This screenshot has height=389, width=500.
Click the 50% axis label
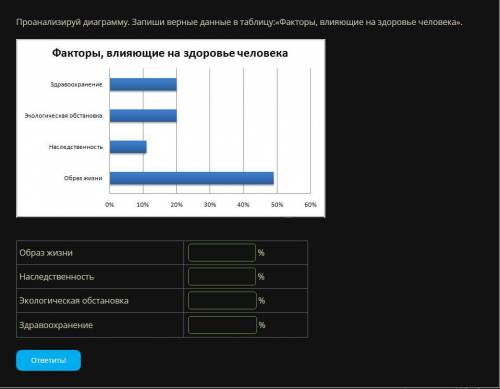(277, 205)
